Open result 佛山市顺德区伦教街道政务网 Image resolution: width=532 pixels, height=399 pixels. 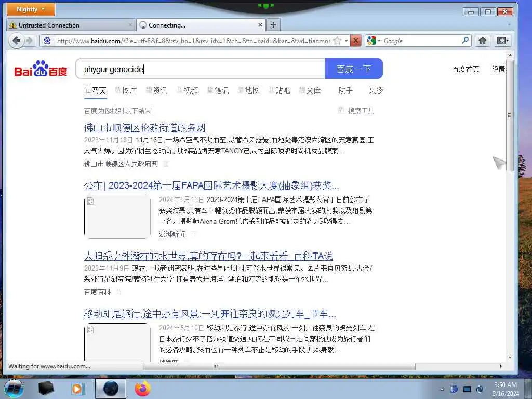(x=144, y=128)
